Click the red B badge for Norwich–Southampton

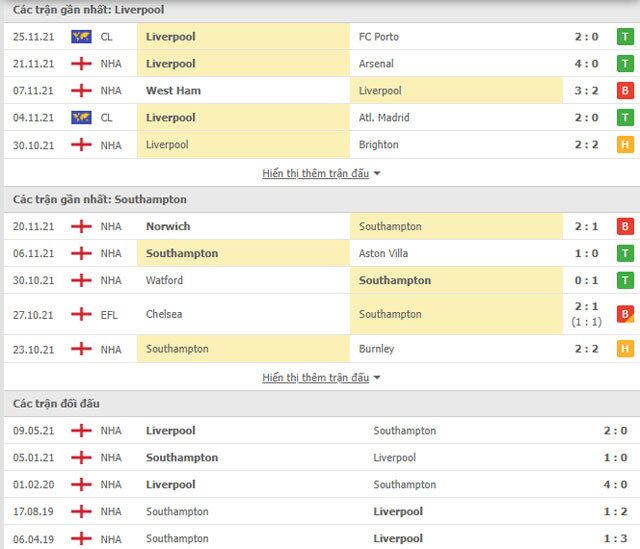click(x=626, y=227)
